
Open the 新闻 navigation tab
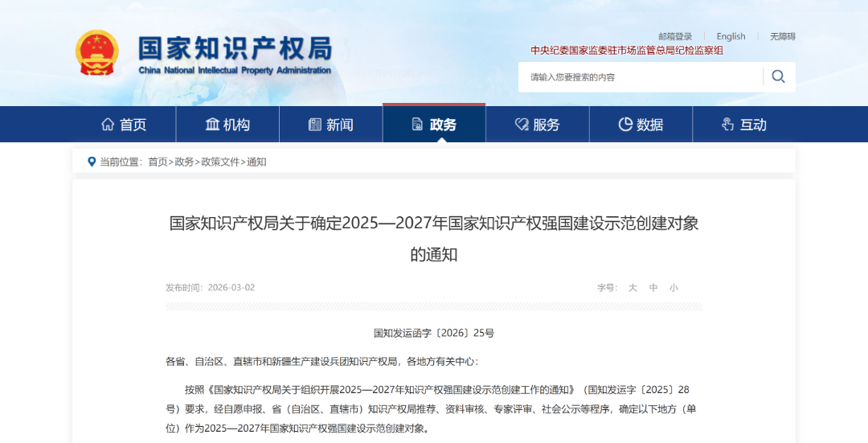pyautogui.click(x=331, y=124)
